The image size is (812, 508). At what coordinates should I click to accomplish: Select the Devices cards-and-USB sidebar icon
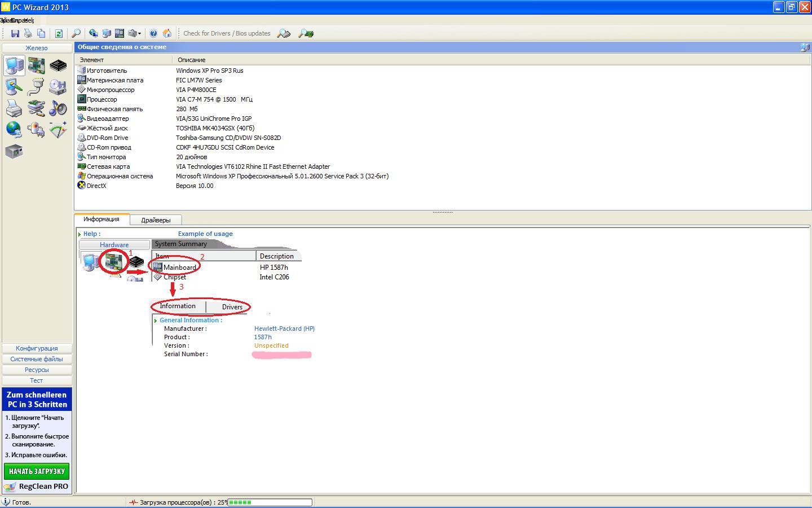pyautogui.click(x=36, y=108)
